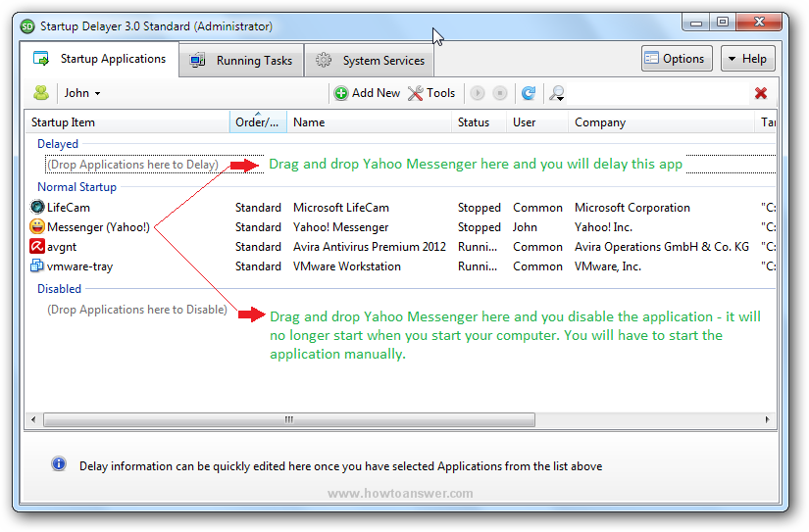The height and width of the screenshot is (532, 809).
Task: Switch to the Startup Applications tab
Action: [x=100, y=59]
